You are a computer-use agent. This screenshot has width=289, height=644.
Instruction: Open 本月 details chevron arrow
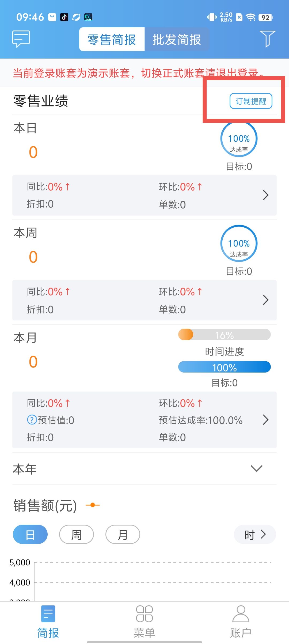pyautogui.click(x=265, y=420)
